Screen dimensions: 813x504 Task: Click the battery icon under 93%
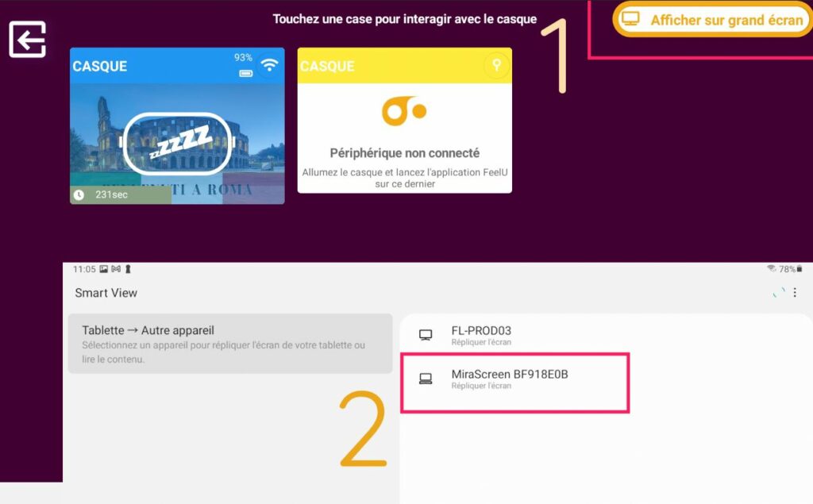[x=245, y=74]
